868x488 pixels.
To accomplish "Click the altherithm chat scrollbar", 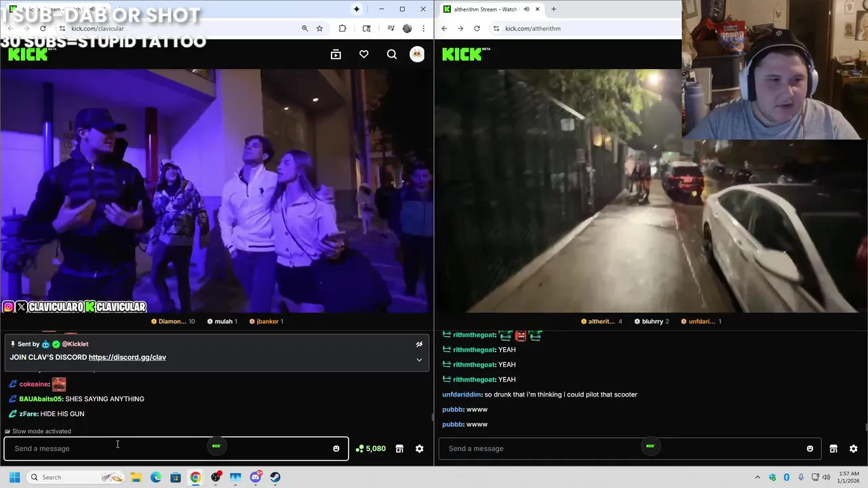I will coord(865,428).
